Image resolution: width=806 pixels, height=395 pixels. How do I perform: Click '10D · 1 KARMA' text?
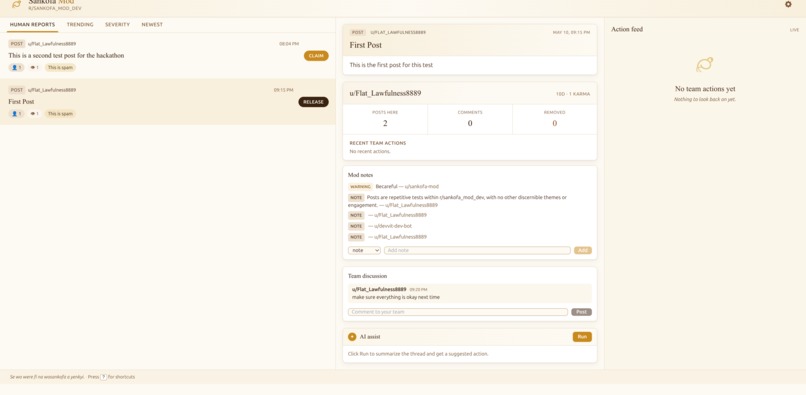coord(573,94)
